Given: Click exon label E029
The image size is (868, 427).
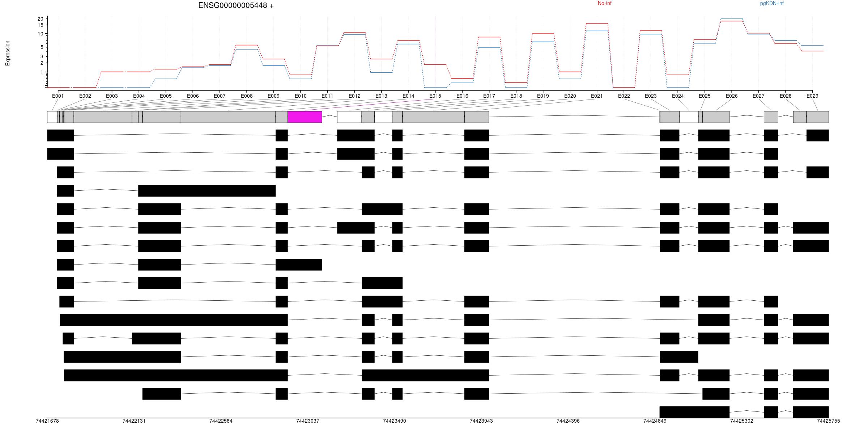Looking at the screenshot, I should click(812, 96).
